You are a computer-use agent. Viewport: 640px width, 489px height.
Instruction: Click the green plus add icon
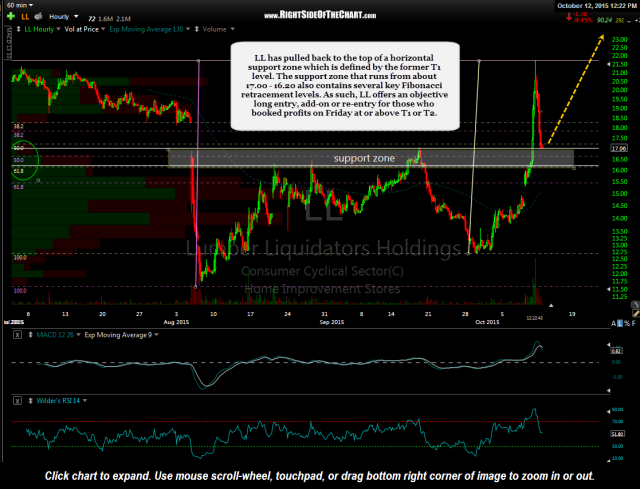pos(11,18)
